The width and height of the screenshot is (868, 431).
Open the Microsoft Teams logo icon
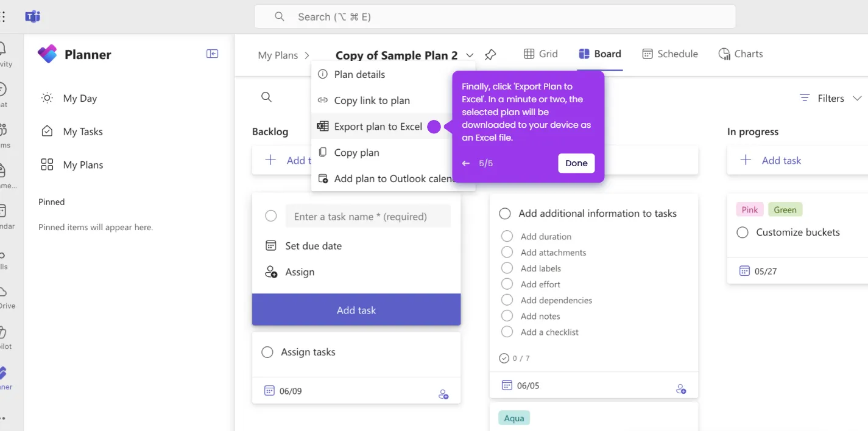32,16
